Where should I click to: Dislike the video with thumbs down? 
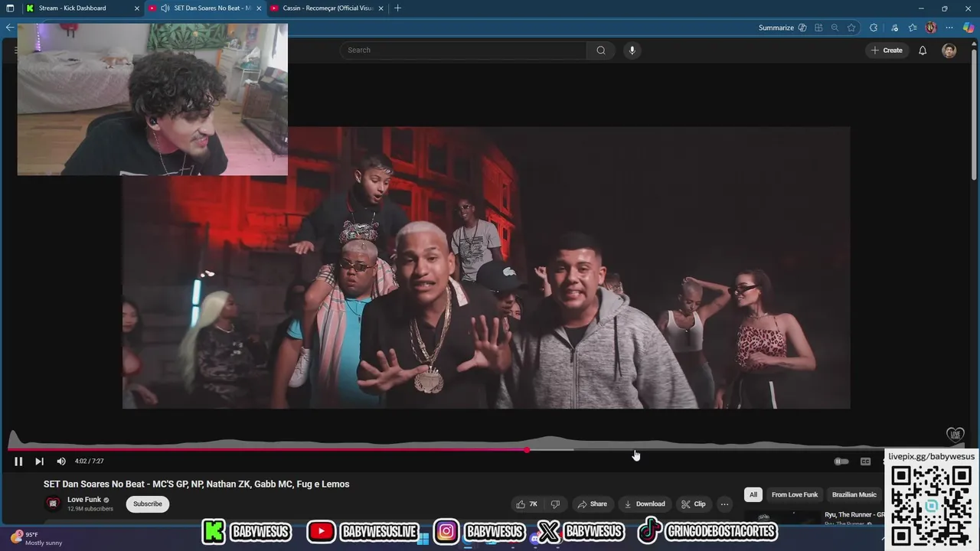coord(555,504)
